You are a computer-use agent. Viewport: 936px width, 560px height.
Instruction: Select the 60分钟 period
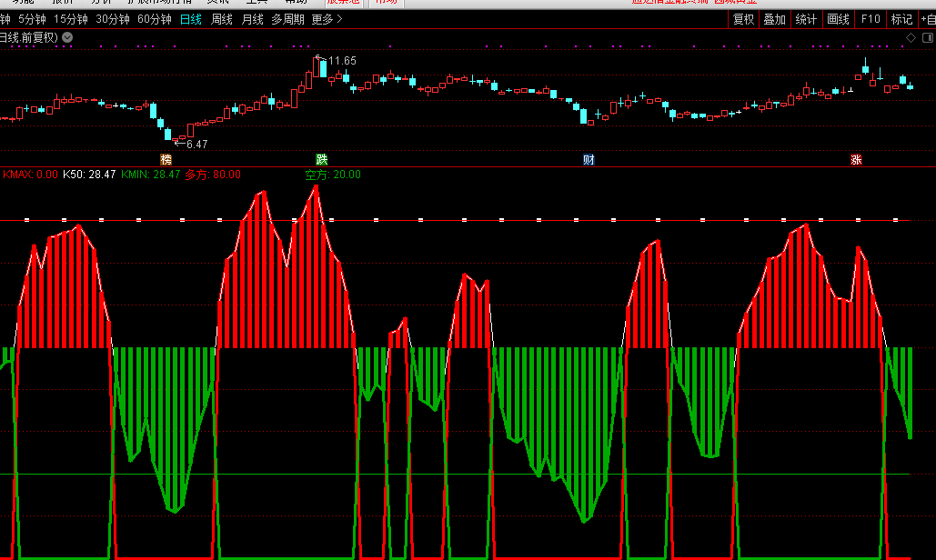tap(155, 19)
